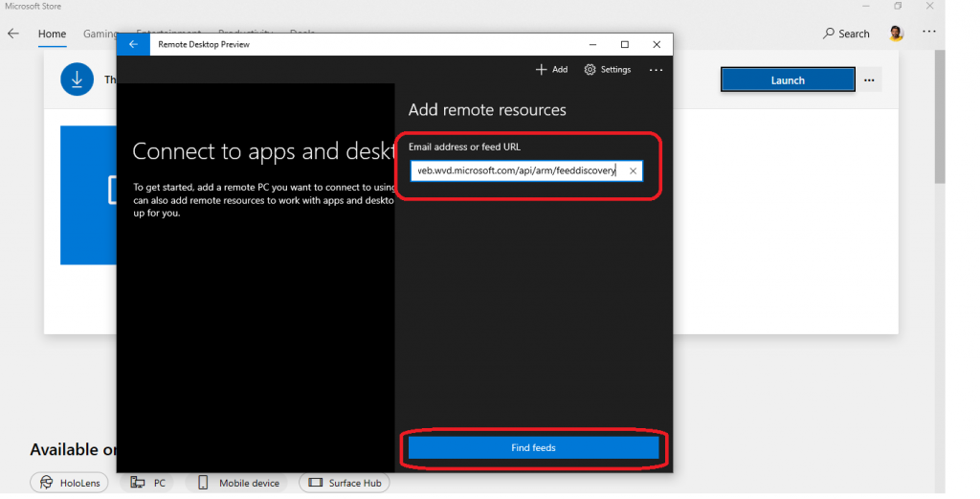980x499 pixels.
Task: Open more options next to Launch button
Action: click(x=869, y=80)
